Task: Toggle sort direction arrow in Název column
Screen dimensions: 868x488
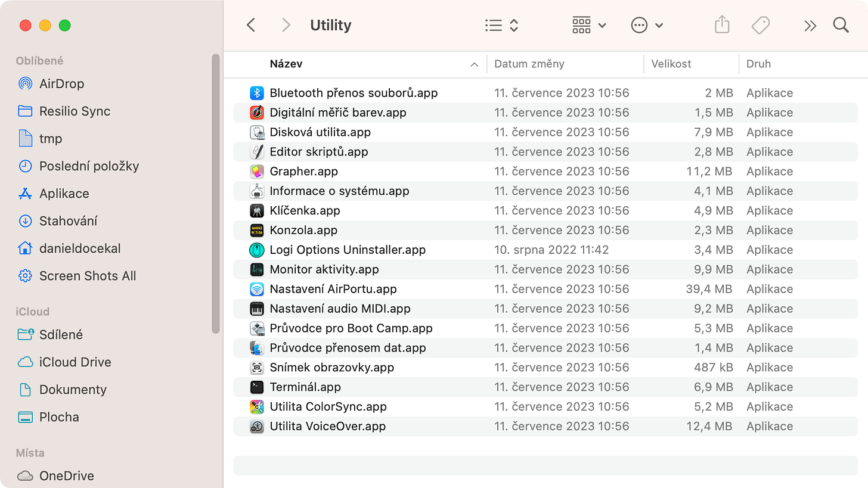Action: coord(475,64)
